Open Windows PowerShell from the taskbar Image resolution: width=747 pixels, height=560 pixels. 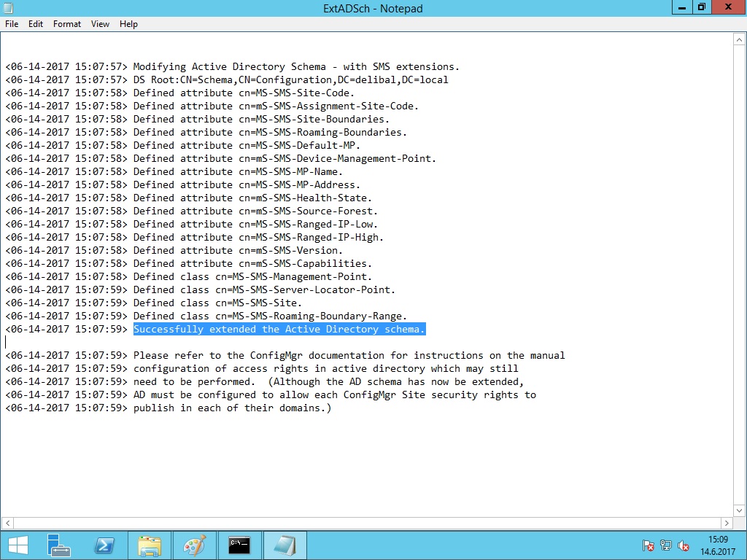point(105,545)
